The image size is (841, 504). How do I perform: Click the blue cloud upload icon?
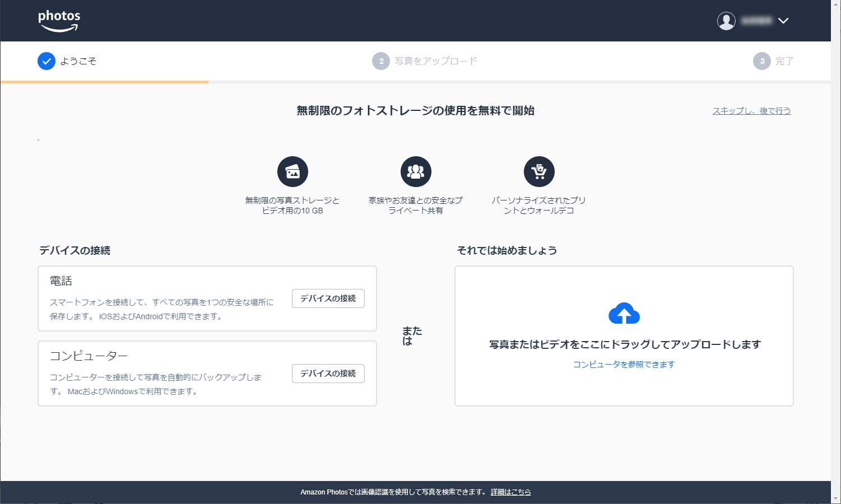tap(624, 314)
